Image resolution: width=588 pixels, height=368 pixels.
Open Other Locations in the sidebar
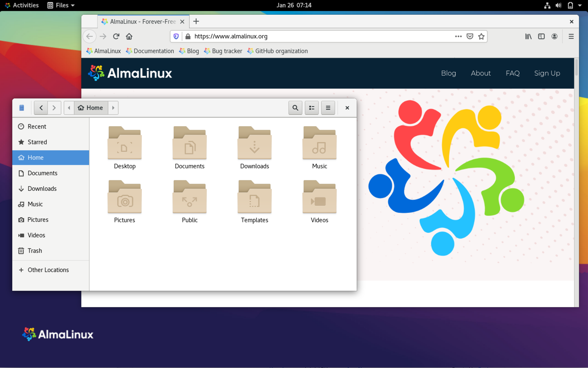pos(51,270)
